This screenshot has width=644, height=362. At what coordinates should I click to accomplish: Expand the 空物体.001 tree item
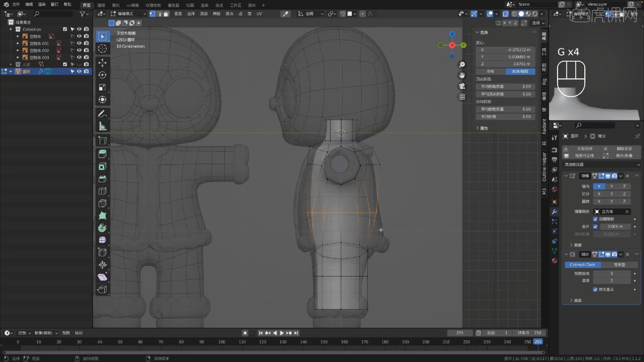(18, 43)
